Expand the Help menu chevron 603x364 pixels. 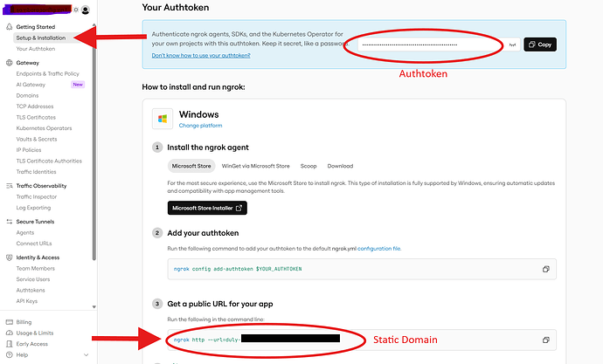click(x=87, y=354)
